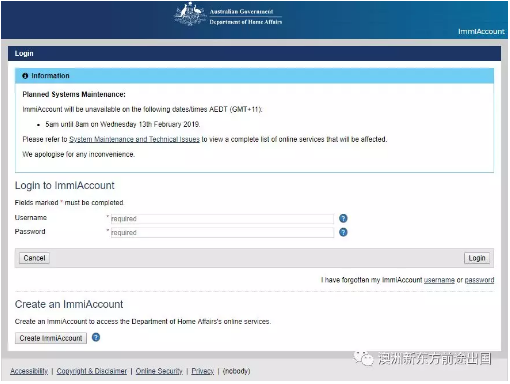The height and width of the screenshot is (384, 510).
Task: Open the Online Security footer link
Action: (159, 371)
